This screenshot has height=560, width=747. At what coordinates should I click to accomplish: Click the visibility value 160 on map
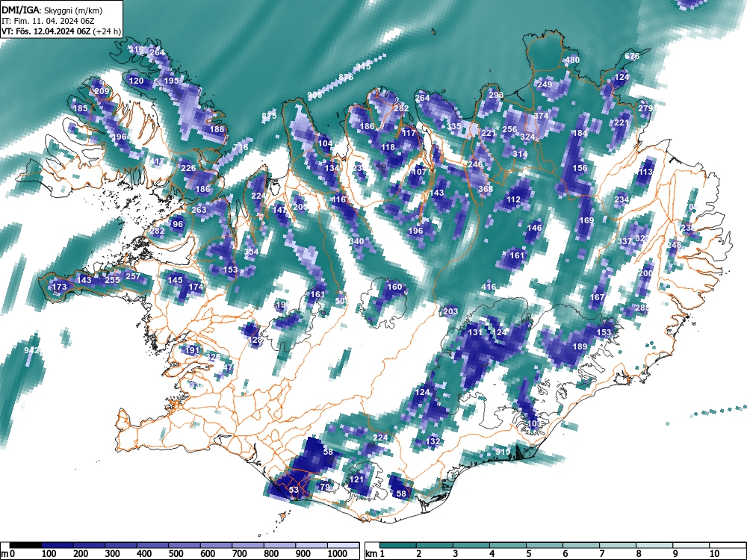coord(394,287)
